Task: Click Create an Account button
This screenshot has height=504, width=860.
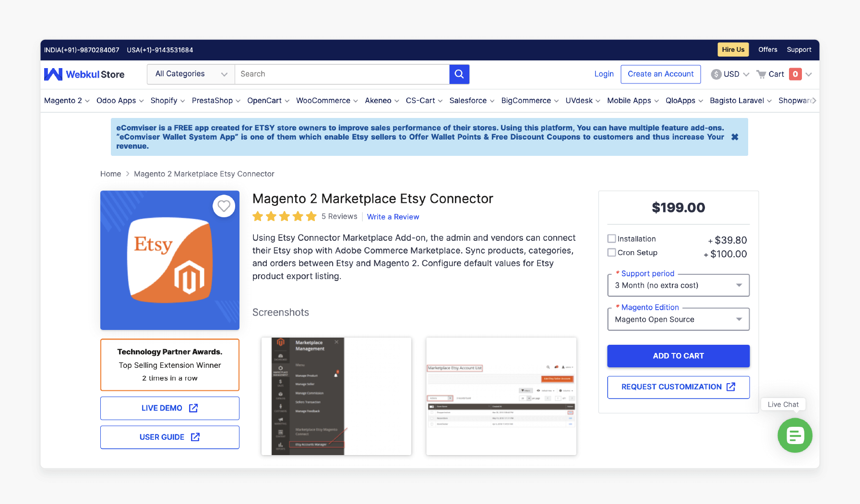Action: (x=660, y=74)
